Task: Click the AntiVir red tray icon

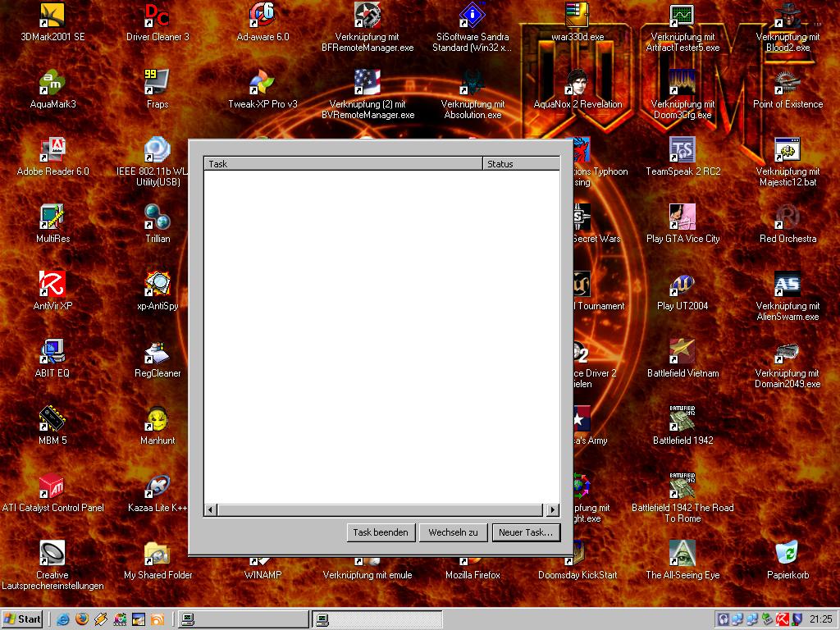Action: click(783, 620)
